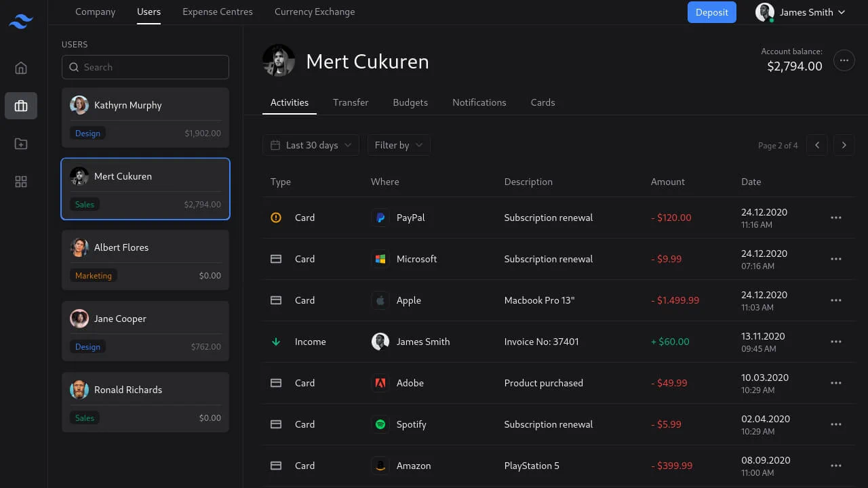The width and height of the screenshot is (868, 488).
Task: Click the card icon on Adobe row
Action: coord(276,383)
